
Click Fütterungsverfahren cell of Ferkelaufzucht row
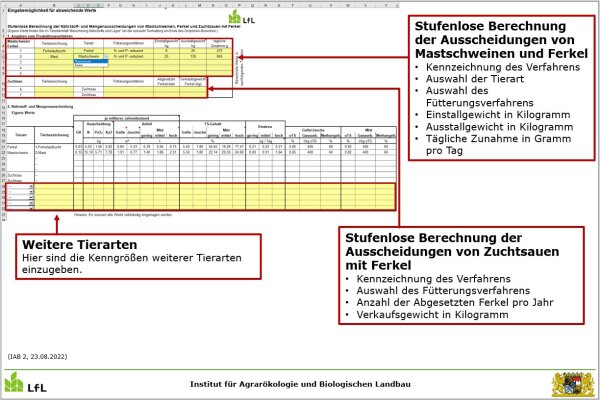pos(128,51)
